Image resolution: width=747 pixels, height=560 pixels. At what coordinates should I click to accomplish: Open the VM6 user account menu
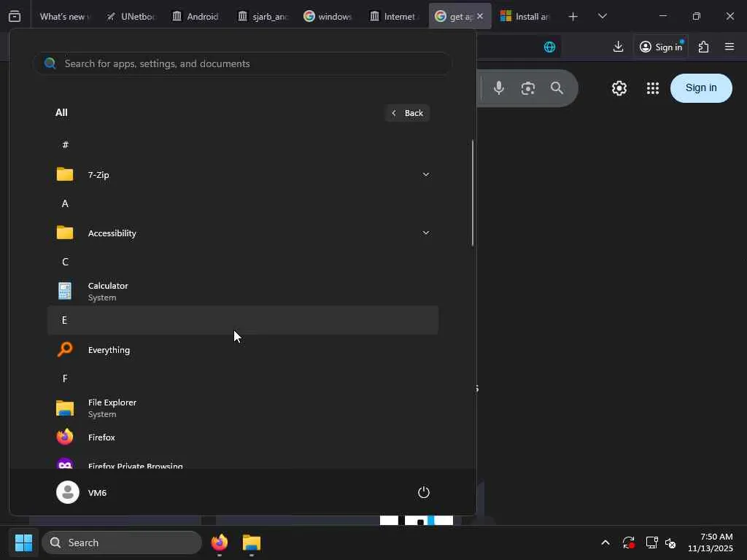pyautogui.click(x=82, y=492)
